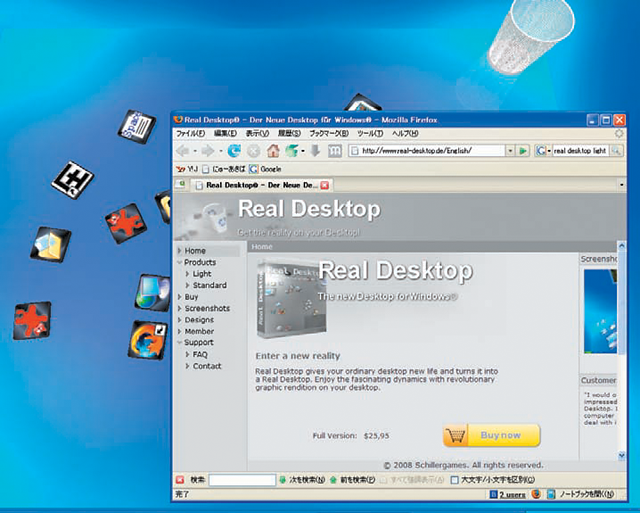Click the 検索 find text input field
640x513 pixels.
click(242, 480)
